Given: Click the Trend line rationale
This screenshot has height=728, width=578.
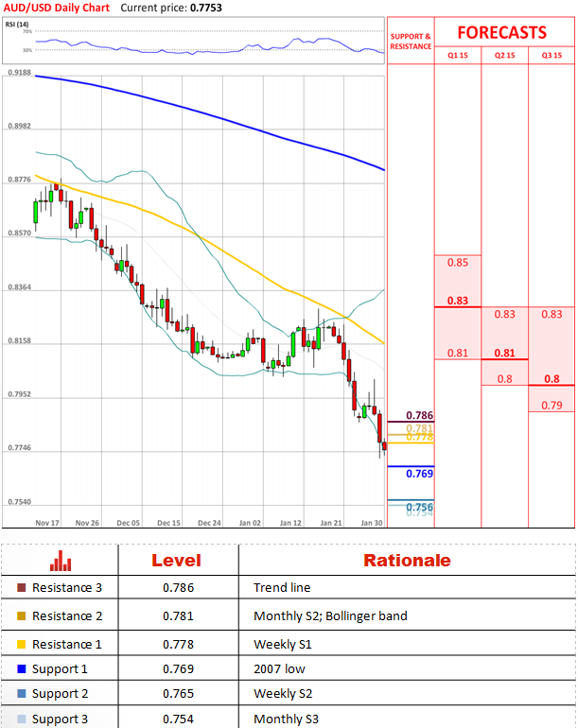Looking at the screenshot, I should coord(282,588).
